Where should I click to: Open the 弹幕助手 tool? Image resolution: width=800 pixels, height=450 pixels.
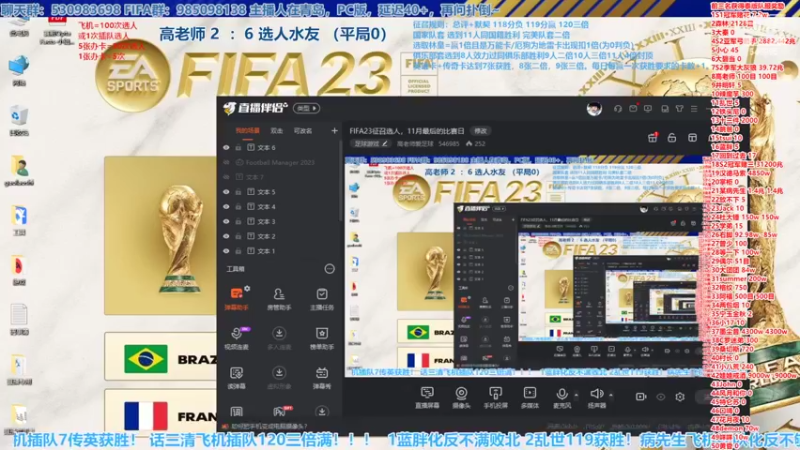pos(236,298)
